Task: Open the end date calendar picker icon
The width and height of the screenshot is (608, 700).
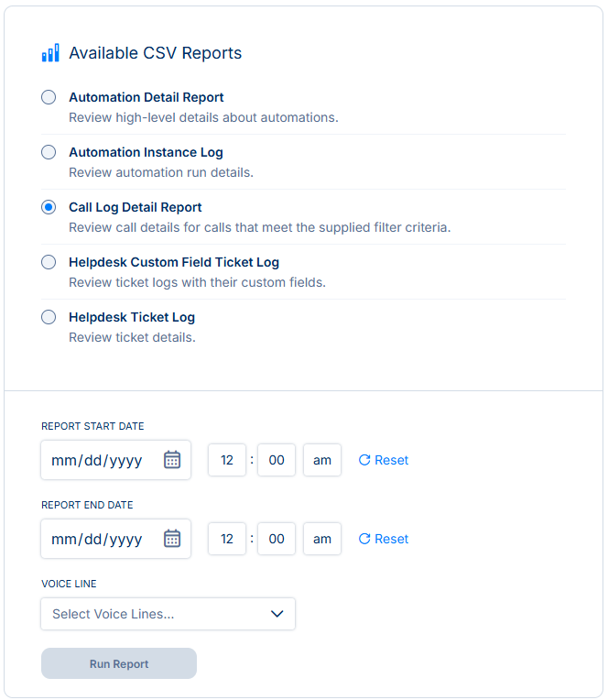Action: click(172, 539)
